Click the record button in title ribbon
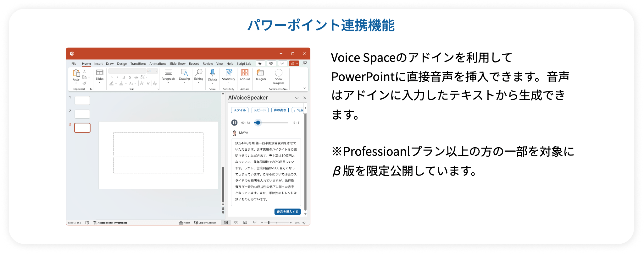The height and width of the screenshot is (254, 644). pyautogui.click(x=260, y=63)
